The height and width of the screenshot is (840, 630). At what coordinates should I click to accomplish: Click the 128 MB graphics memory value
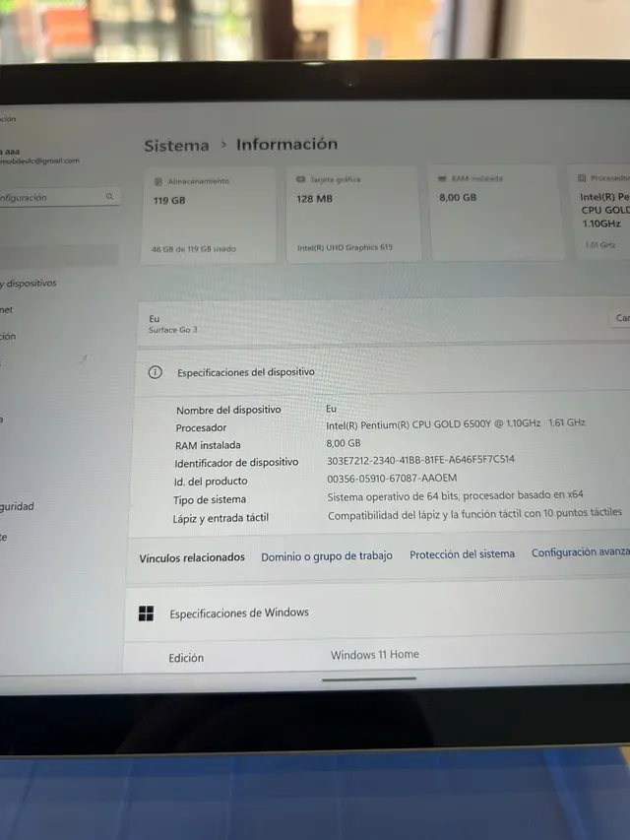(x=314, y=199)
